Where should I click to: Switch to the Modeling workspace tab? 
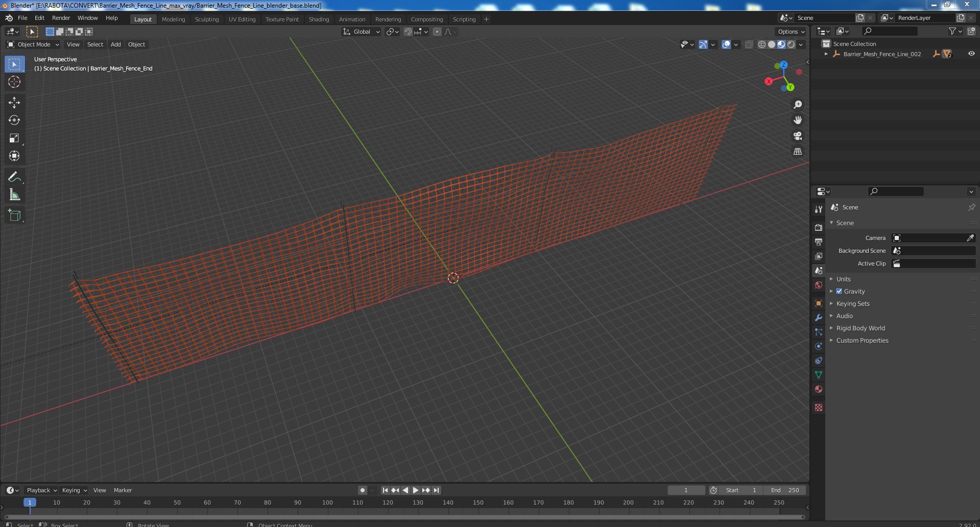click(173, 19)
